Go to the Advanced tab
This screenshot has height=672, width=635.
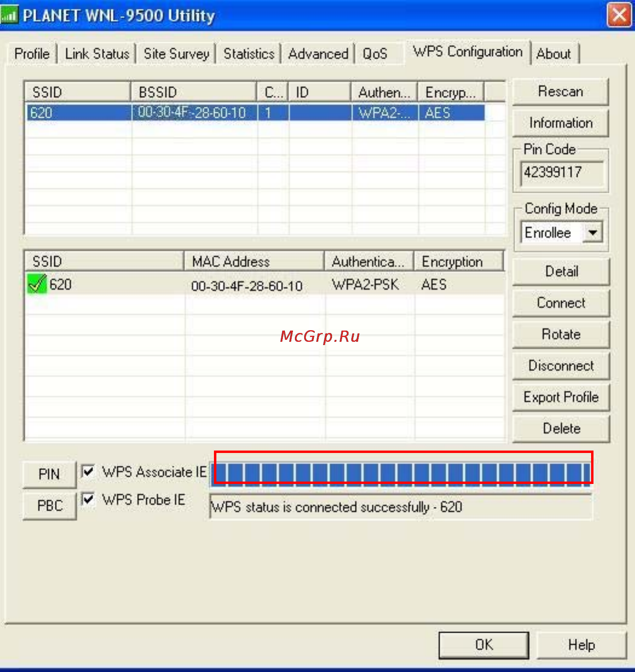pos(318,54)
